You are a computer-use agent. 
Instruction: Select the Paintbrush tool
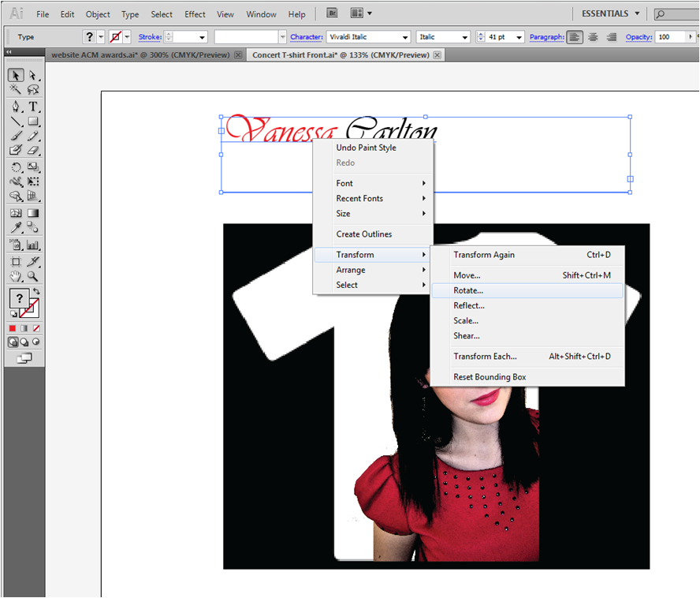16,136
